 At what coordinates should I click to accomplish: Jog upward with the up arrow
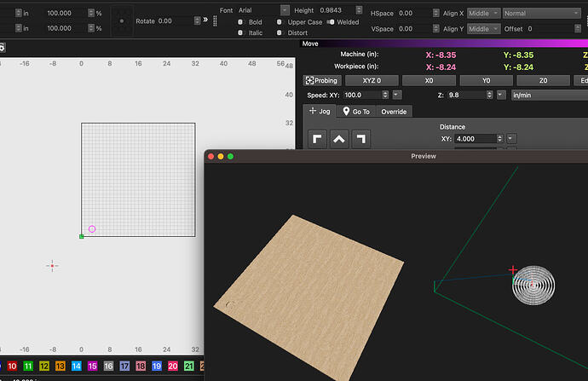pos(339,139)
